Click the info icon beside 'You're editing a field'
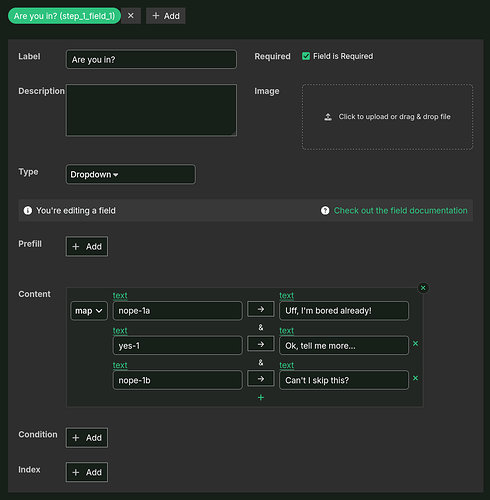The image size is (490, 500). 28,211
